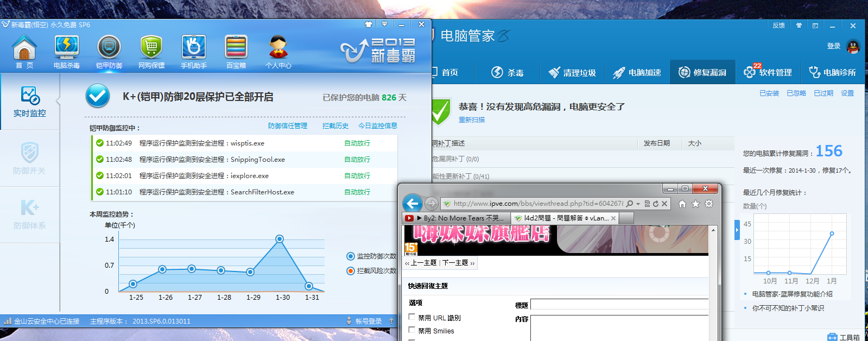This screenshot has width=868, height=341.
Task: Open 你不可不知的补丁小常识 link
Action: click(x=788, y=308)
